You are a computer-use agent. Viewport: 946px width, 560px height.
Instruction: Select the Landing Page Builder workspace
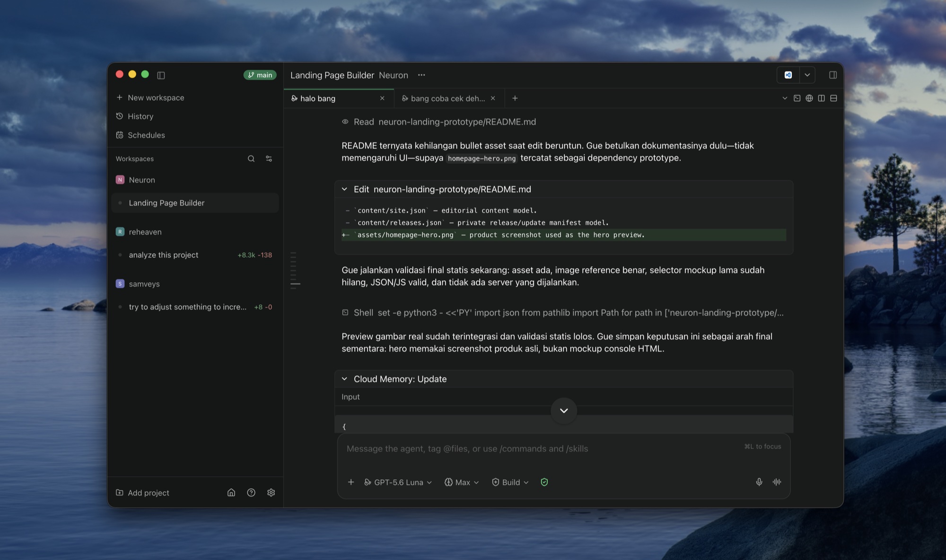(x=195, y=203)
